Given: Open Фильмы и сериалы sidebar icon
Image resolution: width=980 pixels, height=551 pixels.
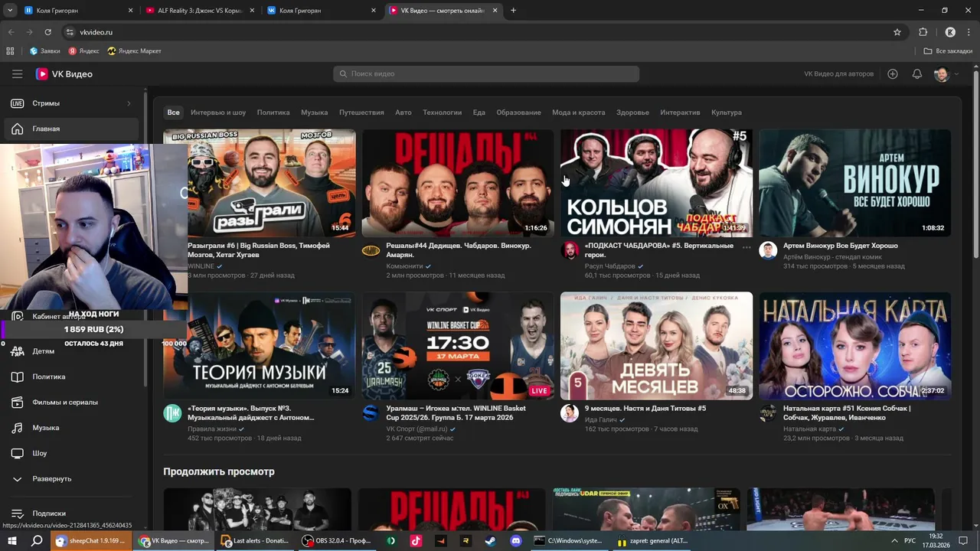Looking at the screenshot, I should [x=18, y=402].
